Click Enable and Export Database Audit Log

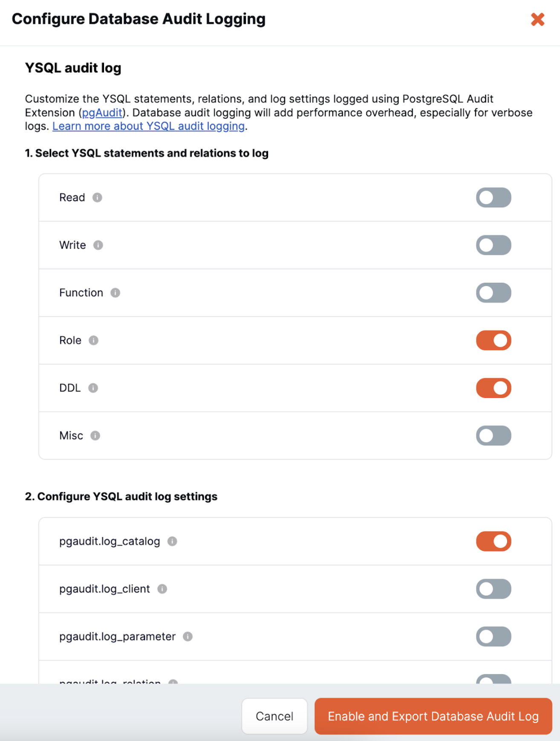coord(433,717)
